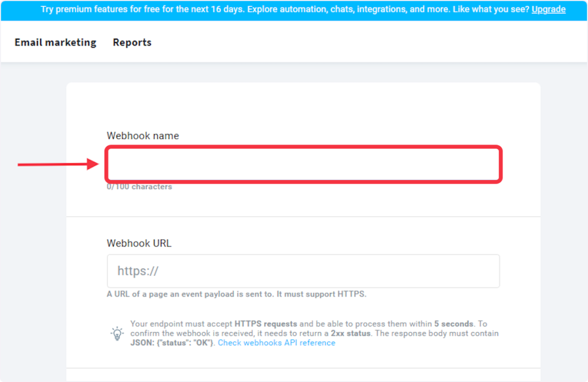Click the bold "HTTPS requests" text
Image resolution: width=588 pixels, height=382 pixels.
266,324
